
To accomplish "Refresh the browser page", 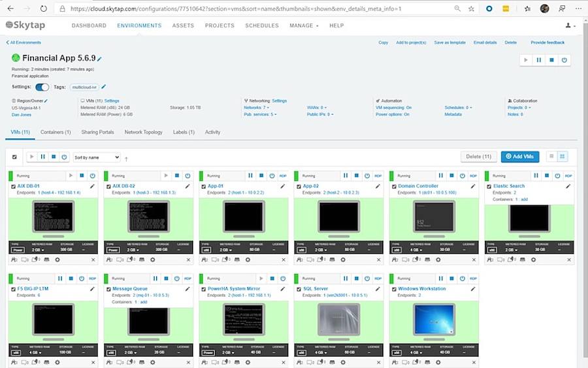I will (44, 8).
